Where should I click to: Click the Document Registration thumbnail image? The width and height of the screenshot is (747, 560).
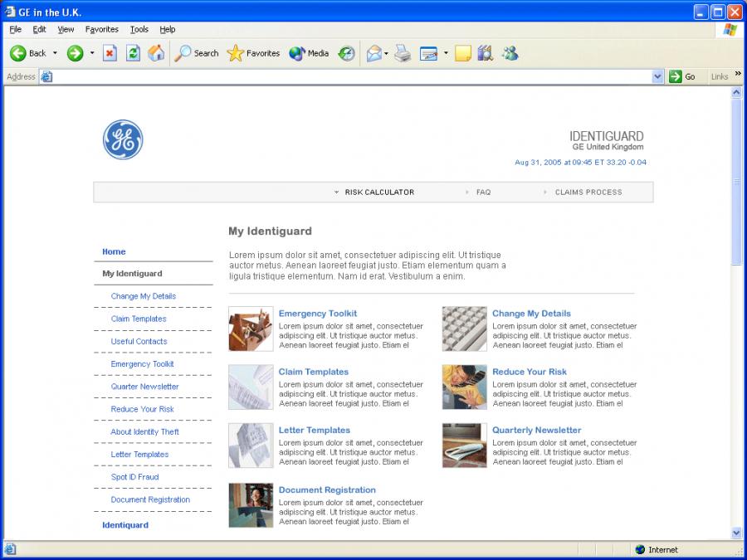click(251, 505)
